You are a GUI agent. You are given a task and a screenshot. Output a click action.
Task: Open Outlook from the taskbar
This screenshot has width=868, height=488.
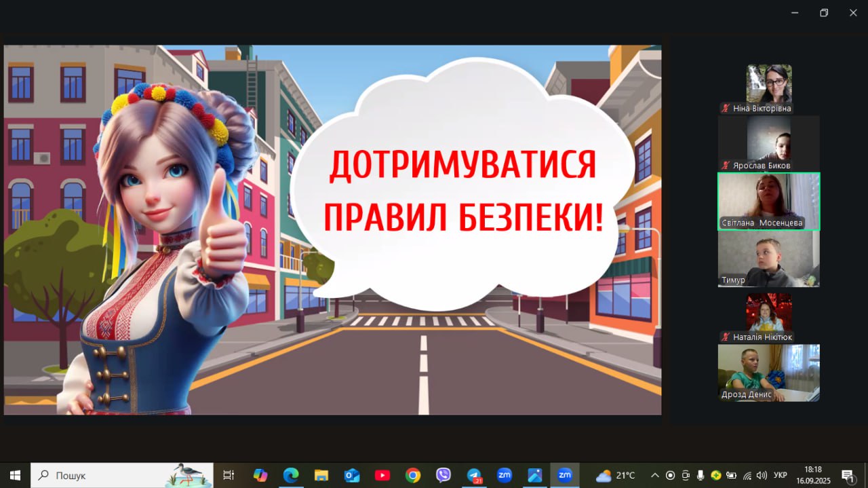coord(351,475)
